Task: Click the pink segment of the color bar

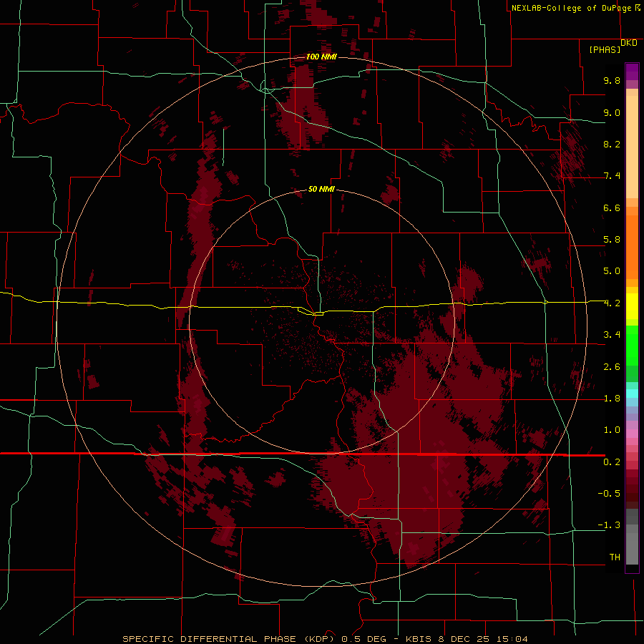Action: pyautogui.click(x=632, y=434)
